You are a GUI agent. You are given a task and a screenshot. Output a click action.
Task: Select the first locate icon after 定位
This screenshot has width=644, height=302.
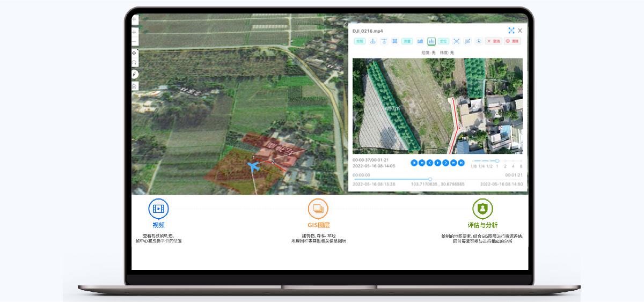(x=456, y=41)
